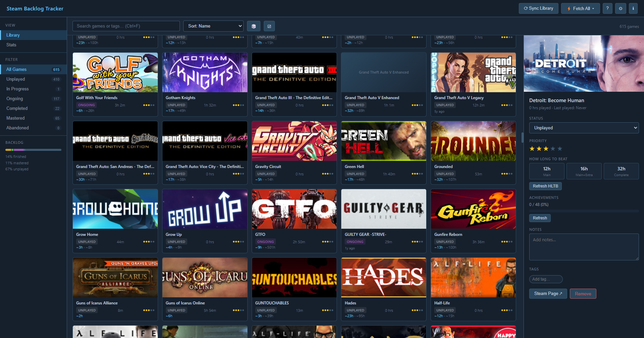Click ONGOING badge on Golf With Your Friends
The width and height of the screenshot is (644, 338).
click(x=86, y=105)
